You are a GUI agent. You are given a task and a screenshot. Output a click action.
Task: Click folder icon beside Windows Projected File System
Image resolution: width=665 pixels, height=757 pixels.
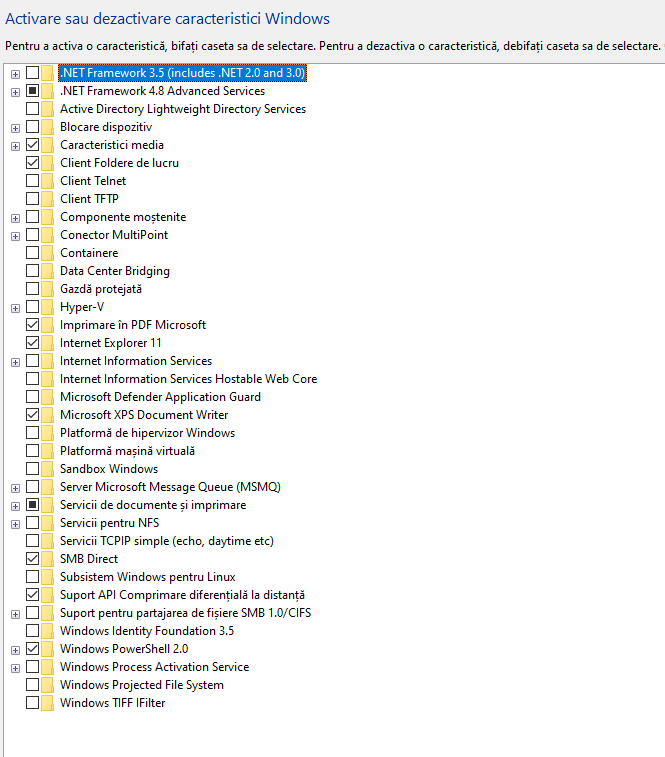[47, 685]
